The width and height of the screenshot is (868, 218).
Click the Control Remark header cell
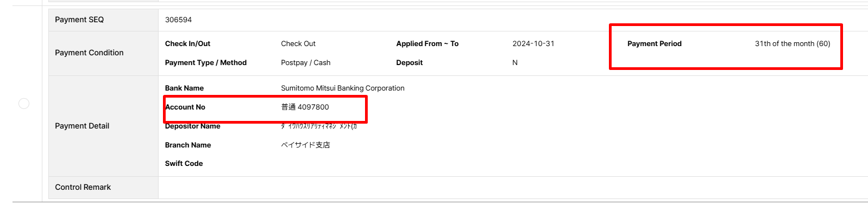pos(83,187)
